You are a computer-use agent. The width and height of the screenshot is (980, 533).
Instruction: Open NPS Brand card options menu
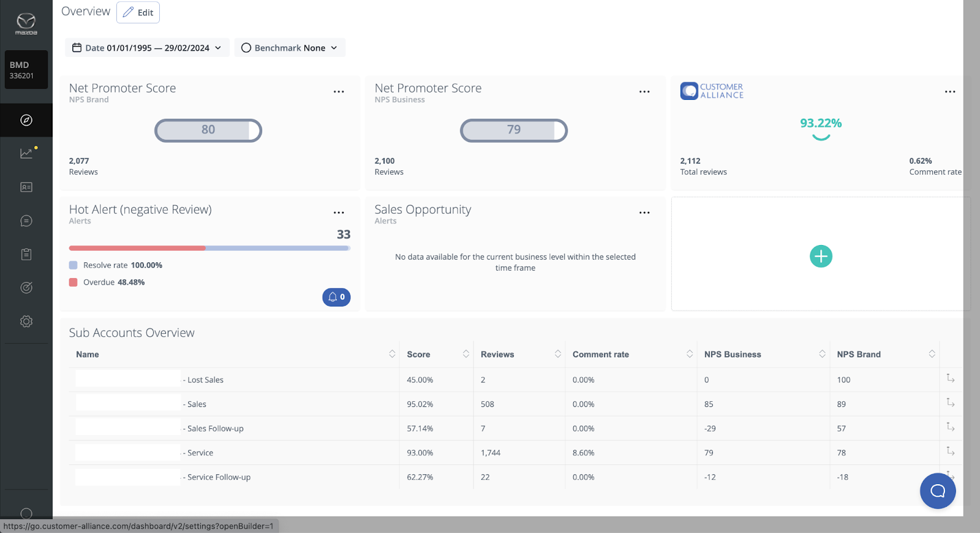(339, 91)
